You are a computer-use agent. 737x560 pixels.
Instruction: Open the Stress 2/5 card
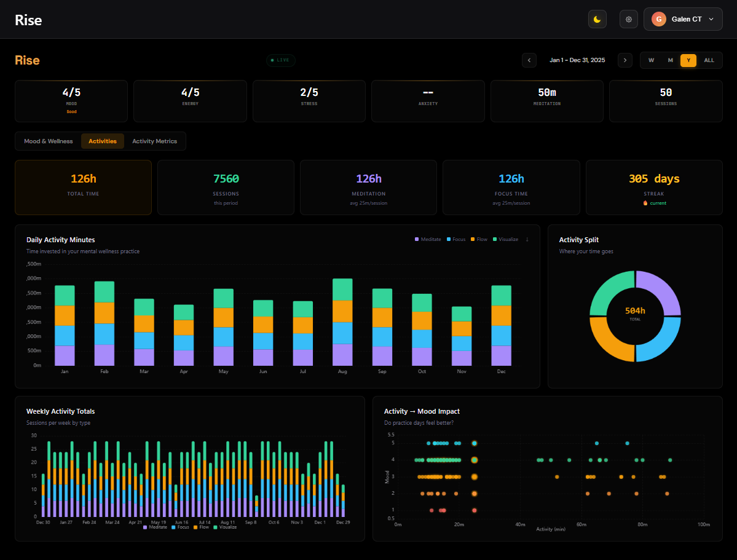coord(309,101)
